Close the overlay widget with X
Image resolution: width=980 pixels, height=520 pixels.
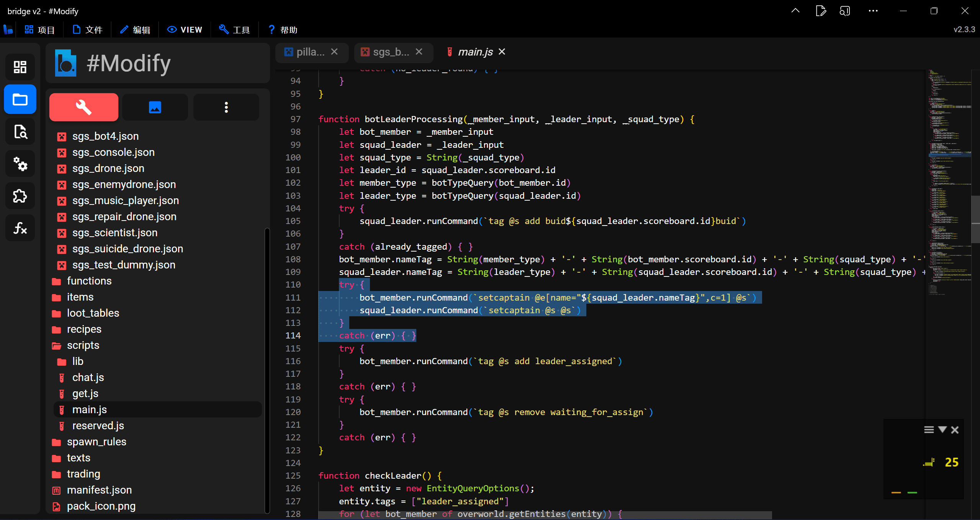click(955, 430)
